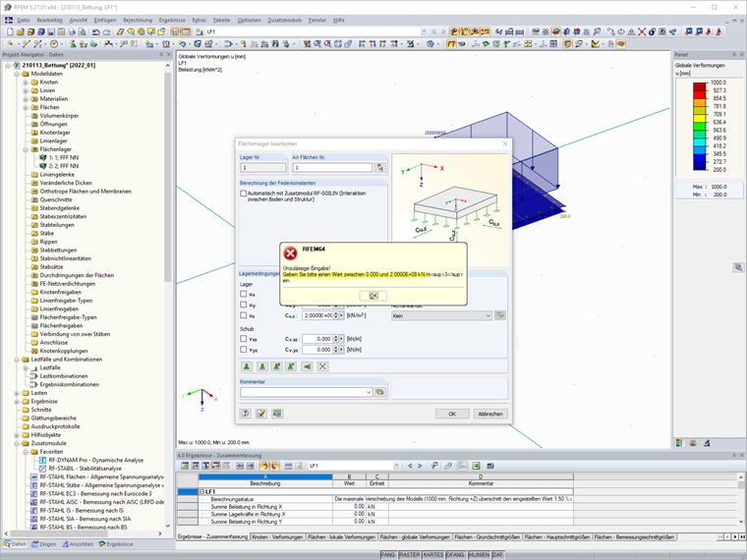Switch to Flächen - Grundschnittgrößen tab
747x560 pixels.
point(487,536)
